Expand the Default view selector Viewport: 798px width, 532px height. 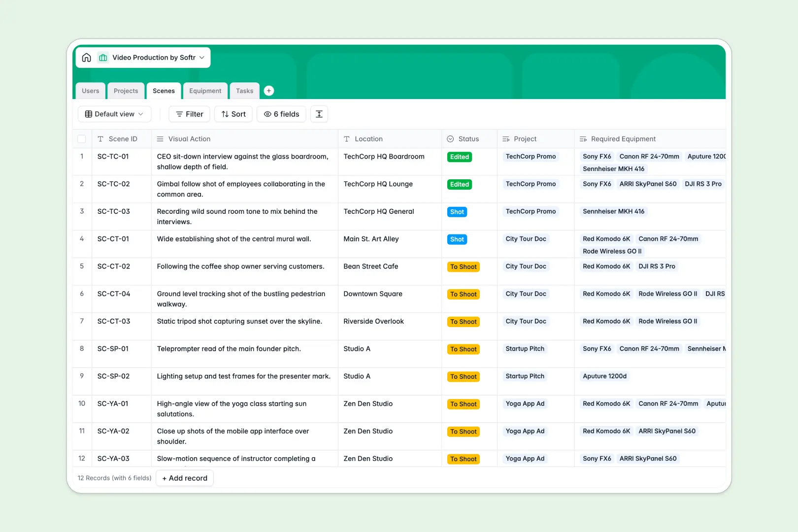tap(114, 114)
